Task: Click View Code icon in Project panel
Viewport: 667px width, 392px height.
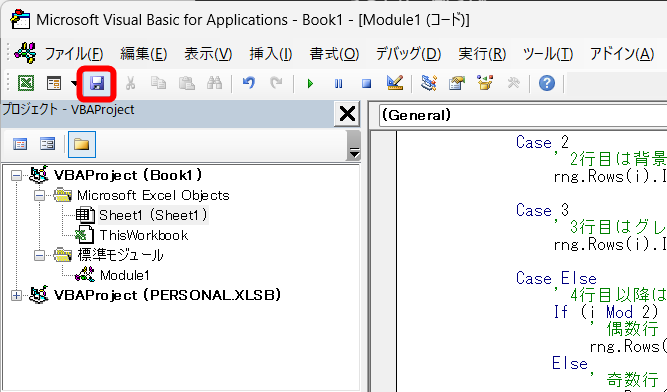Action: [x=20, y=145]
